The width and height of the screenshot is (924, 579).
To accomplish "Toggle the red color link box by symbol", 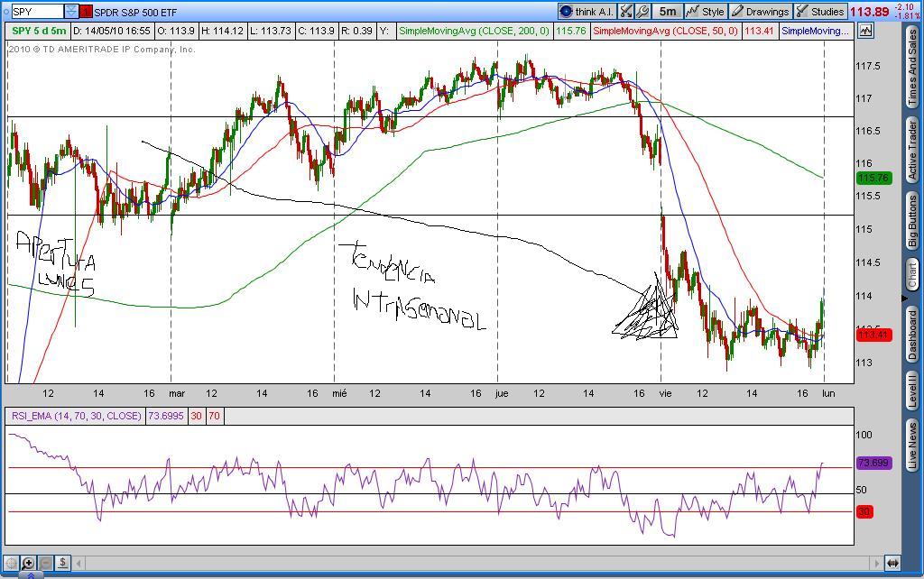I will tap(86, 12).
